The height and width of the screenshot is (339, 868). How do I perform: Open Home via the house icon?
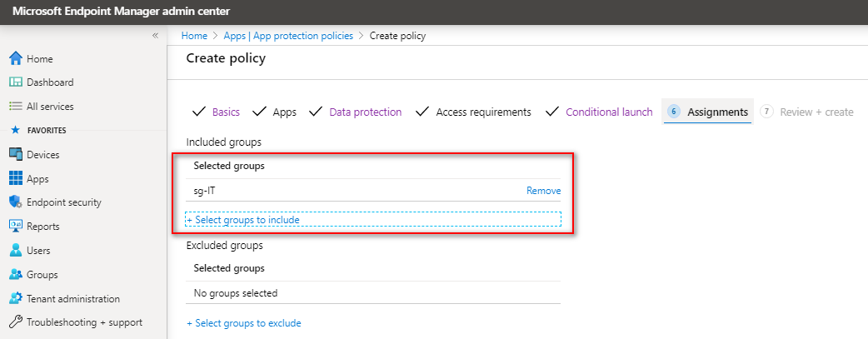pos(16,58)
